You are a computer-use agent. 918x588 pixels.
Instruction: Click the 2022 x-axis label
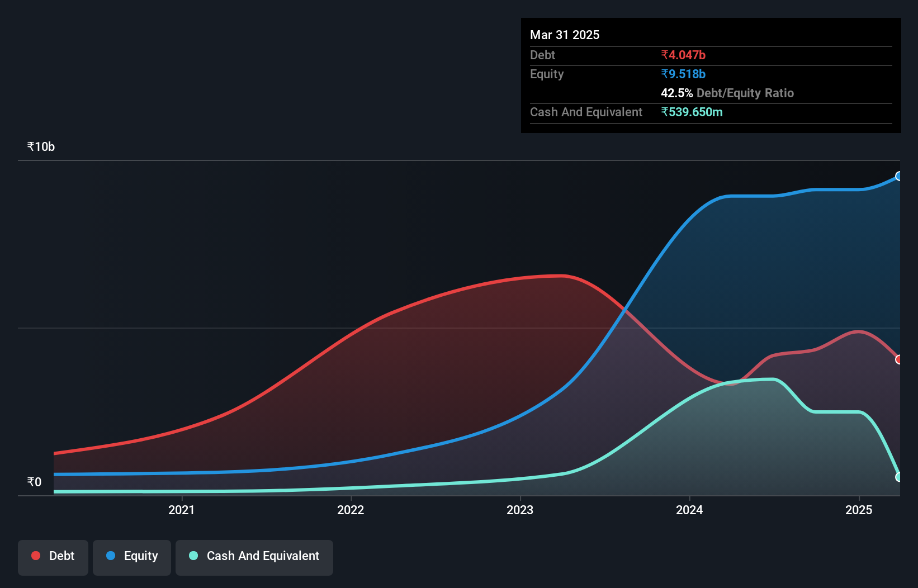tap(351, 510)
